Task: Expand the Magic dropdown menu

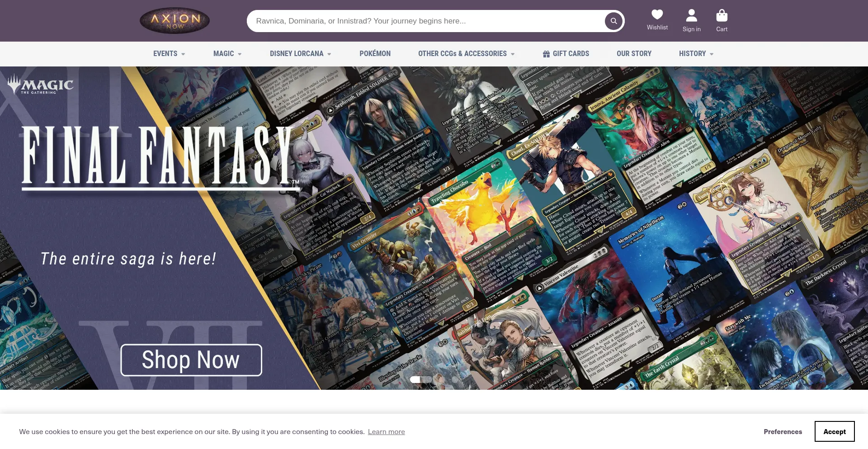Action: 227,54
